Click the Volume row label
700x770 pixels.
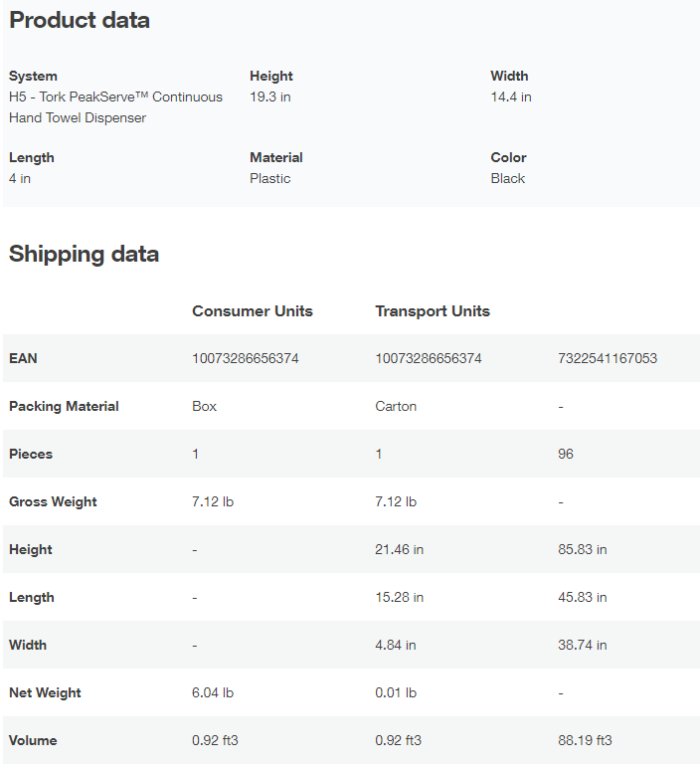(33, 740)
